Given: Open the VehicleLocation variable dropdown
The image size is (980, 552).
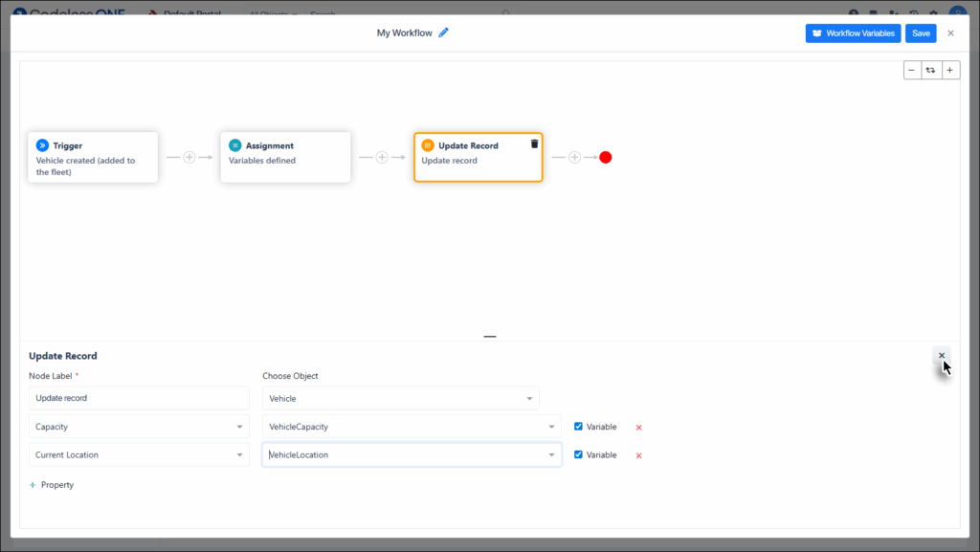Looking at the screenshot, I should (412, 454).
